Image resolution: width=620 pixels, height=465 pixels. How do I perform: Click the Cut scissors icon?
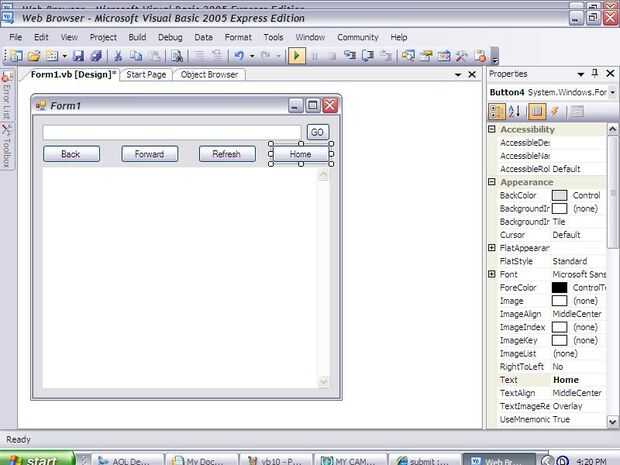[118, 56]
